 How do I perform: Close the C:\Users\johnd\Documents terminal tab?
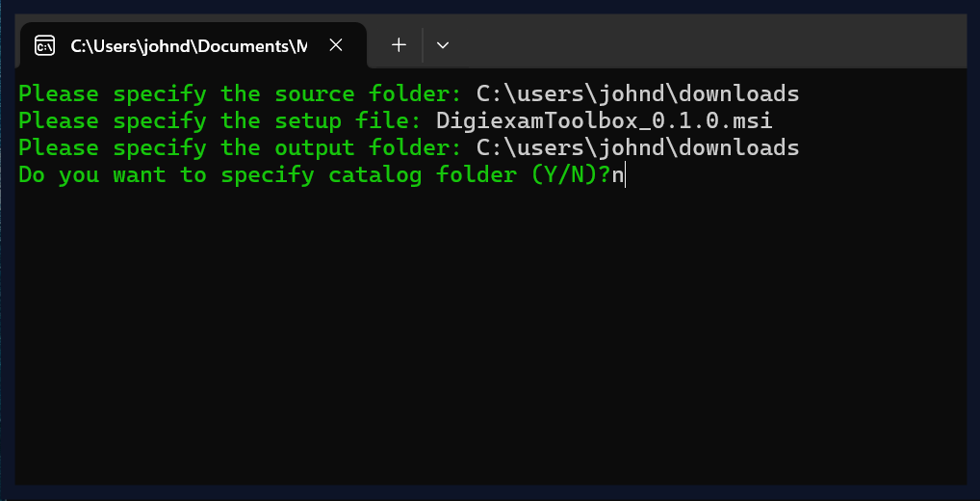(x=336, y=44)
